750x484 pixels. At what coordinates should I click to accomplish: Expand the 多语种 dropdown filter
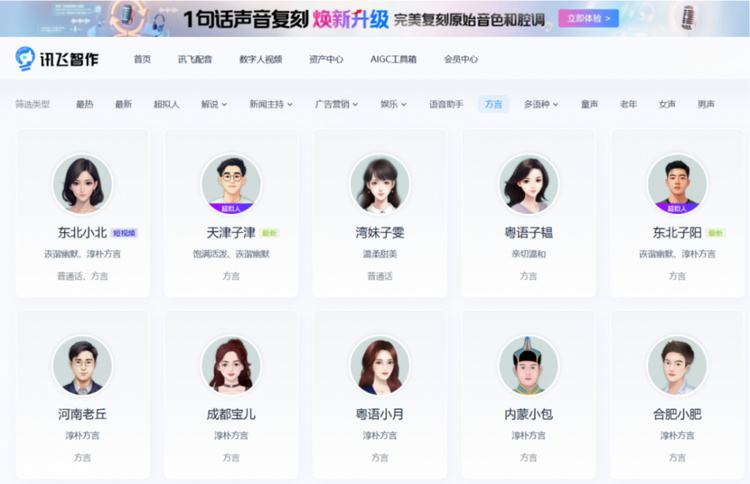pos(541,104)
